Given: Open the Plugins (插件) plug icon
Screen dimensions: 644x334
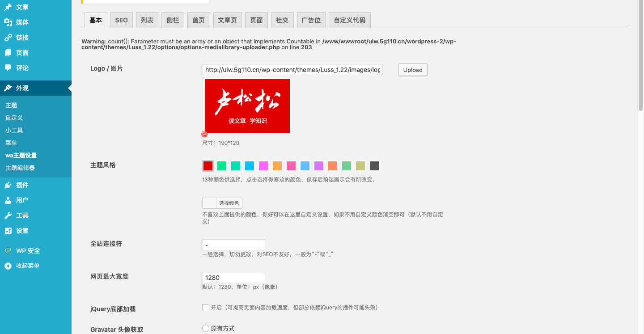Looking at the screenshot, I should click(8, 185).
